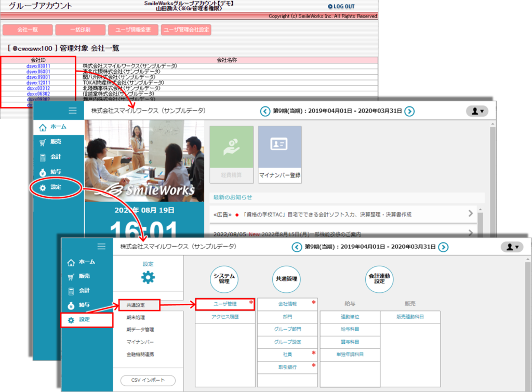Open company ID dswx03311
The image size is (532, 392).
pos(38,66)
